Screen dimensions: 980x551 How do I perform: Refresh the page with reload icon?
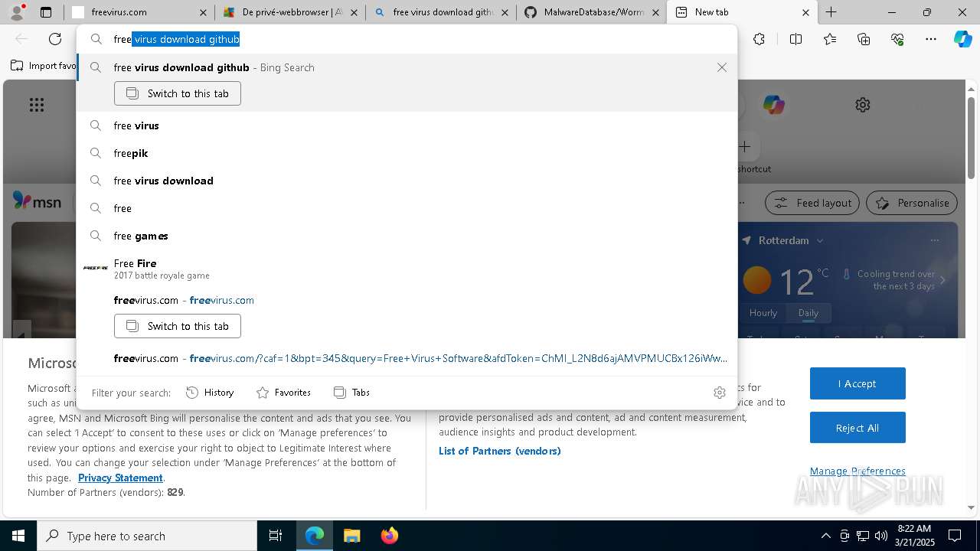coord(55,39)
